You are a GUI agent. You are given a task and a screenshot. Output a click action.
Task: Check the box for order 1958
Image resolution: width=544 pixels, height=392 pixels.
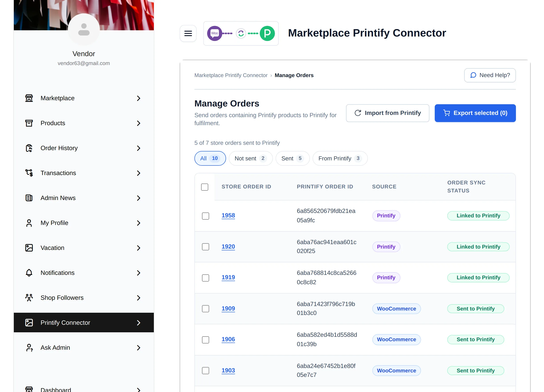coord(206,216)
